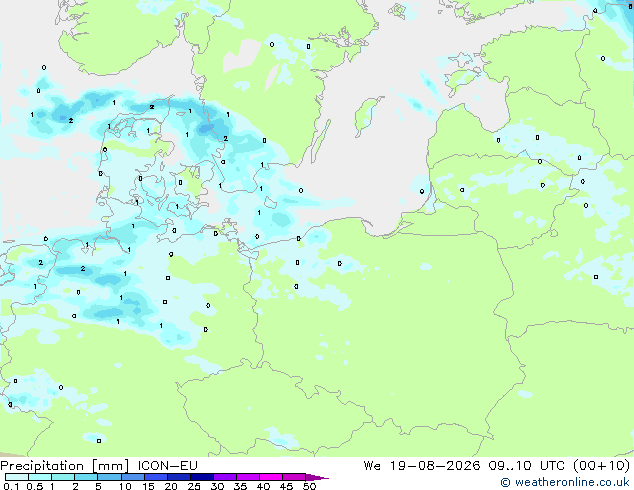Screen dimensions: 634x490
Task: Select the 10–15 mm legend color swatch
Action: (133, 477)
